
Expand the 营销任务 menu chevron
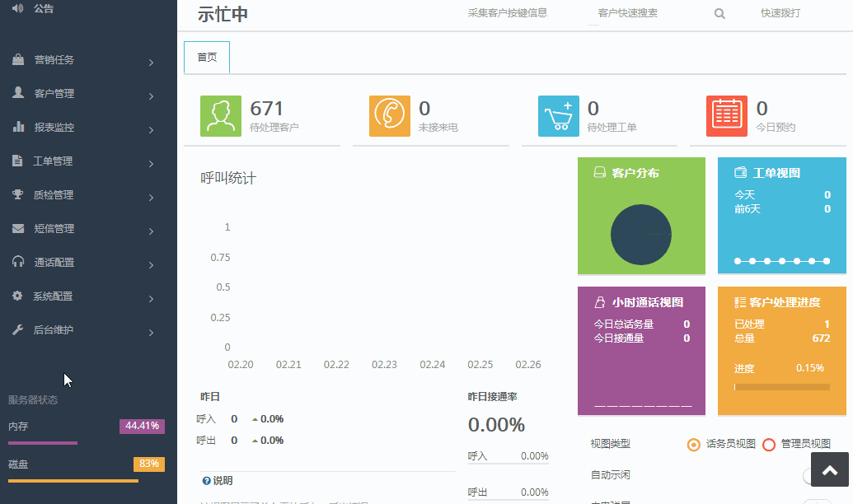pos(152,63)
